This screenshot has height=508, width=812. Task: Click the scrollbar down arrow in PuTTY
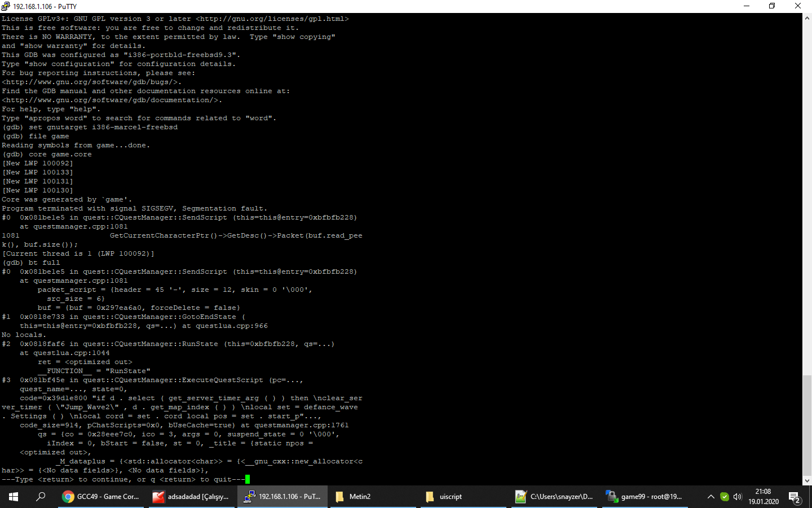tap(807, 481)
